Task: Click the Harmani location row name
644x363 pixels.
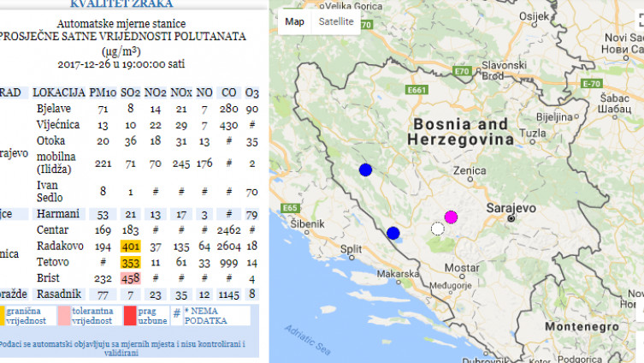Action: (56, 213)
